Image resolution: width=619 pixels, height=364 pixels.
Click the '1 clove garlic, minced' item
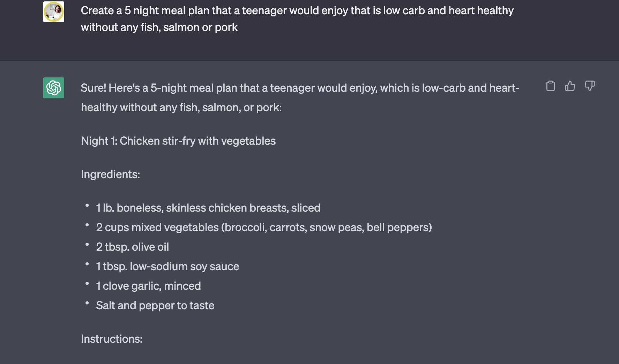148,286
